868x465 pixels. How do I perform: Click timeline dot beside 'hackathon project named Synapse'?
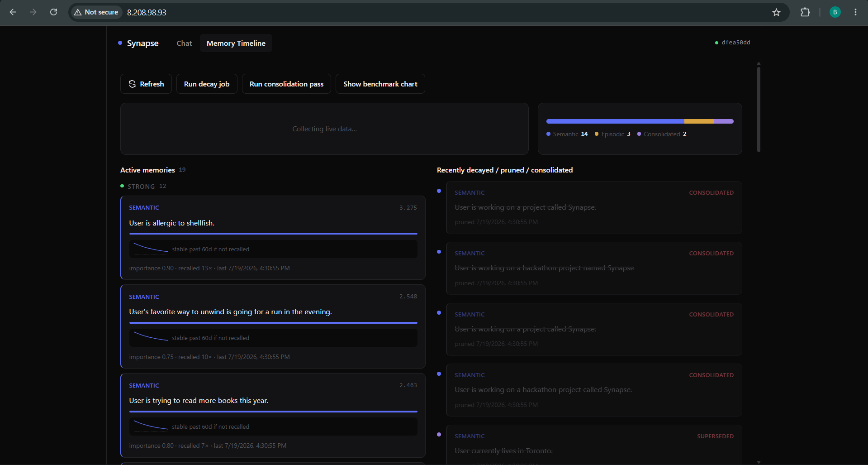(439, 252)
